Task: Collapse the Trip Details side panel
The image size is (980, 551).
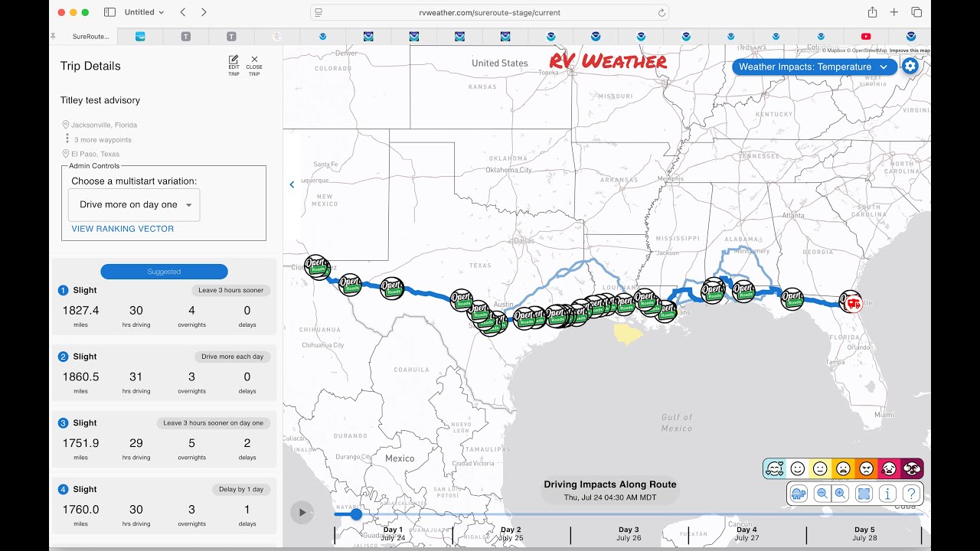Action: tap(292, 184)
